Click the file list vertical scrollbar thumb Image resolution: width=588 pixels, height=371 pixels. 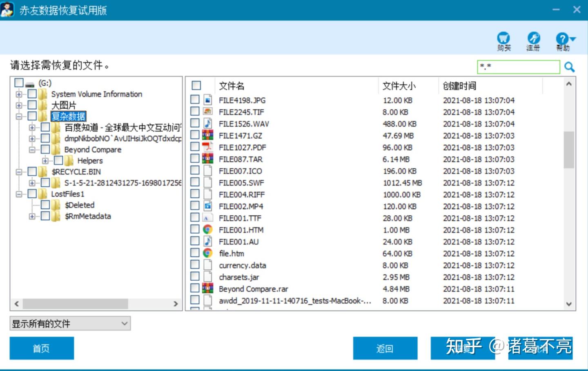pyautogui.click(x=569, y=150)
